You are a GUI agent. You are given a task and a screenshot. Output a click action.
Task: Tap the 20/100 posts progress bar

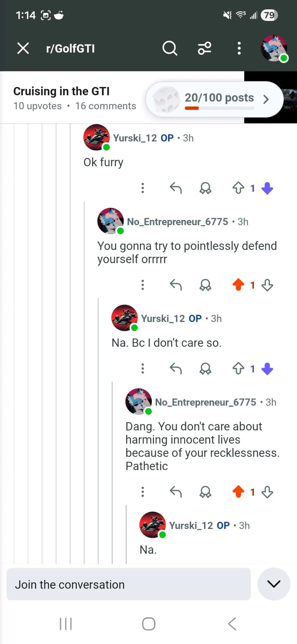click(x=219, y=108)
